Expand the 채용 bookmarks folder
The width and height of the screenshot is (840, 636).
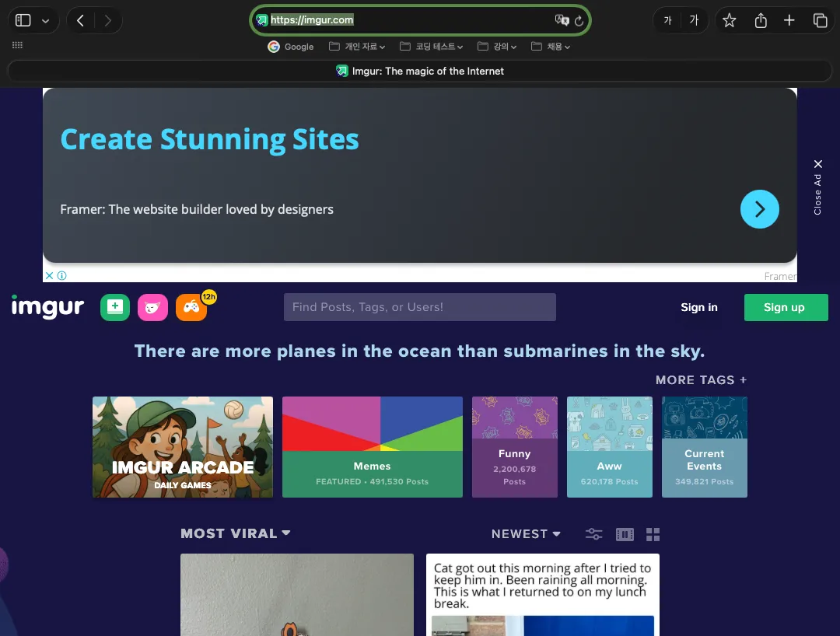[x=551, y=47]
